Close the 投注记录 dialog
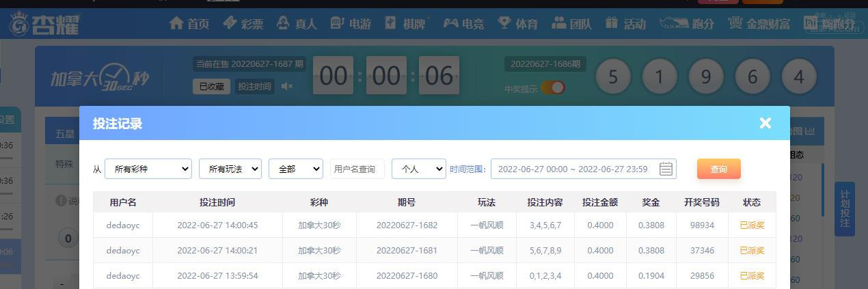 point(765,123)
